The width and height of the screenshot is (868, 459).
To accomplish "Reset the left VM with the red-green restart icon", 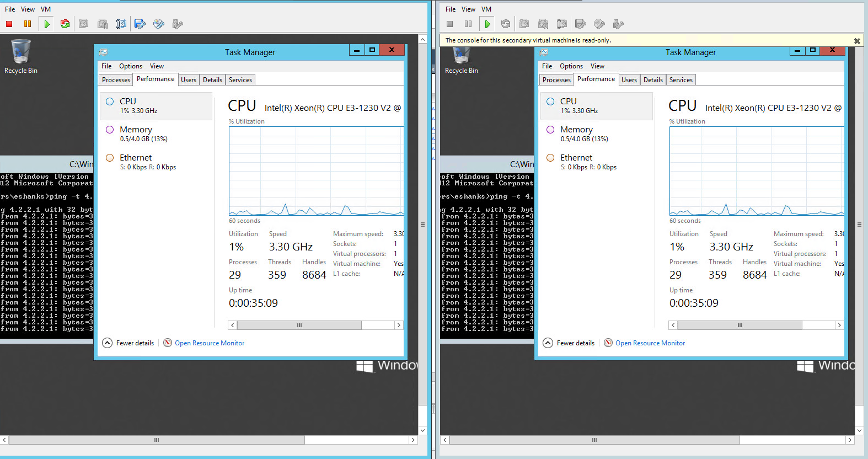I will point(65,24).
